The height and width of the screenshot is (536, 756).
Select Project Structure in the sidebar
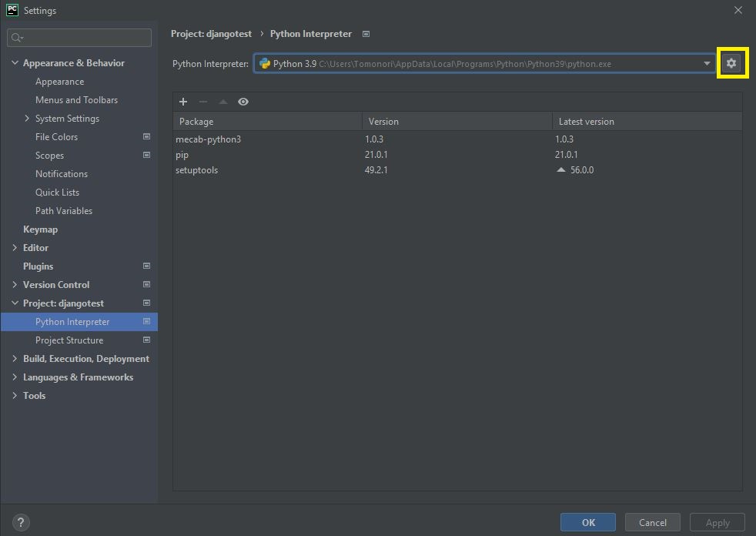tap(69, 340)
